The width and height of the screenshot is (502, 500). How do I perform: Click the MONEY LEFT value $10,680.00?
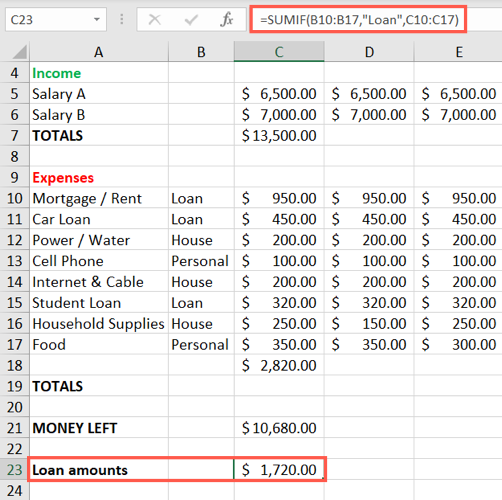click(279, 428)
